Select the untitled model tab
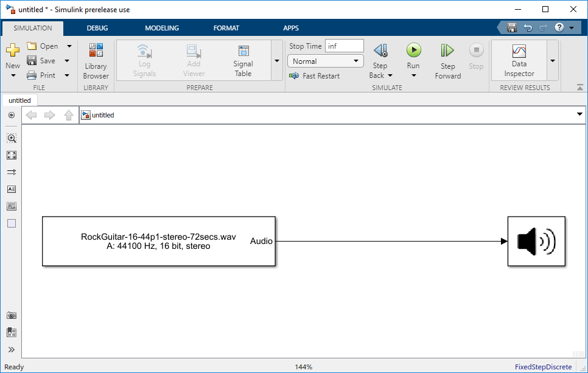Image resolution: width=588 pixels, height=373 pixels. coord(20,100)
